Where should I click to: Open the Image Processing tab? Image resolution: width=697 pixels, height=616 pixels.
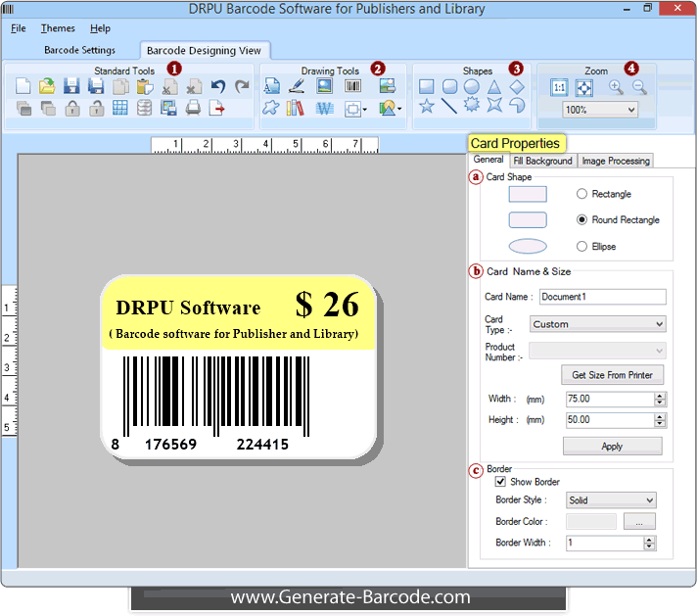point(616,161)
